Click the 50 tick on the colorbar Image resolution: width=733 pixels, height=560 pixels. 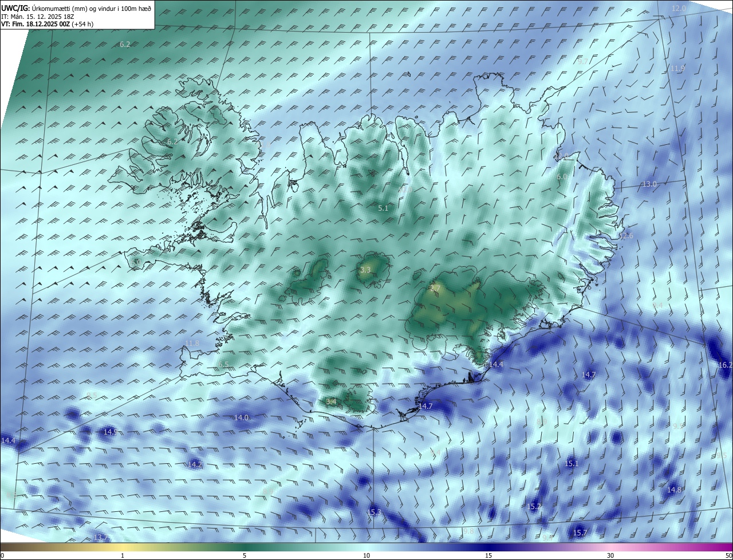coord(728,555)
